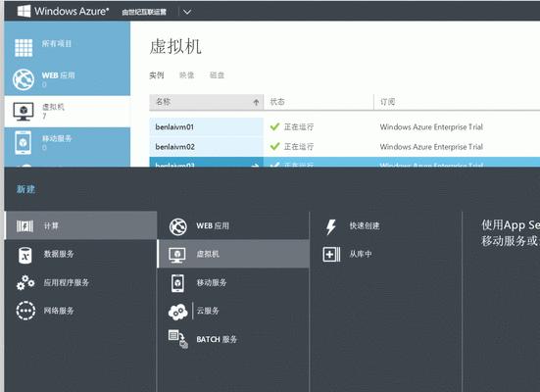
Task: Click subscription text in benlaivm02 row
Action: [431, 147]
